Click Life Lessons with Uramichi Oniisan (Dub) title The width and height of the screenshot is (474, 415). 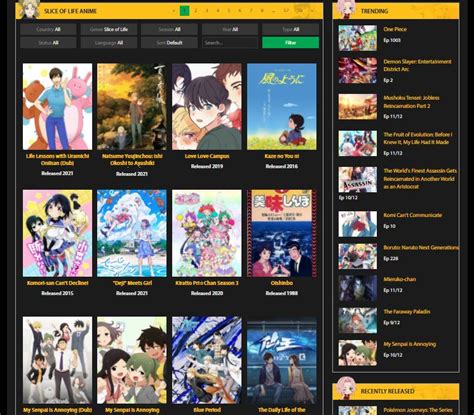57,159
